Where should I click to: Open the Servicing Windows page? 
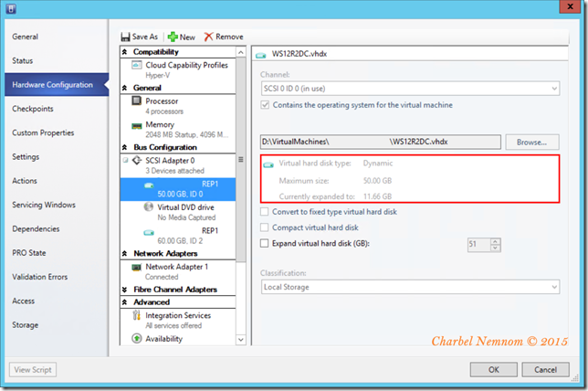point(57,205)
